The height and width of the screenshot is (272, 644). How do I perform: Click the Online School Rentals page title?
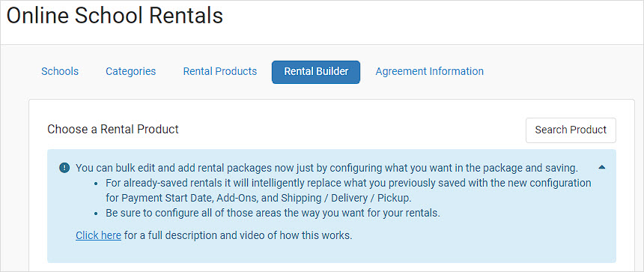pyautogui.click(x=115, y=16)
